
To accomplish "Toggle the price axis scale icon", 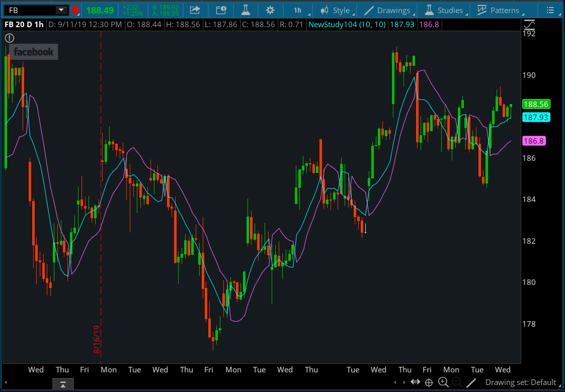I will point(529,24).
